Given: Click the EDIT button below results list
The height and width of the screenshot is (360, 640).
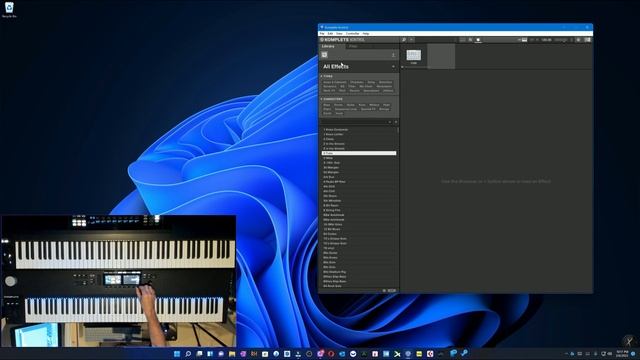Looking at the screenshot, I should point(392,290).
